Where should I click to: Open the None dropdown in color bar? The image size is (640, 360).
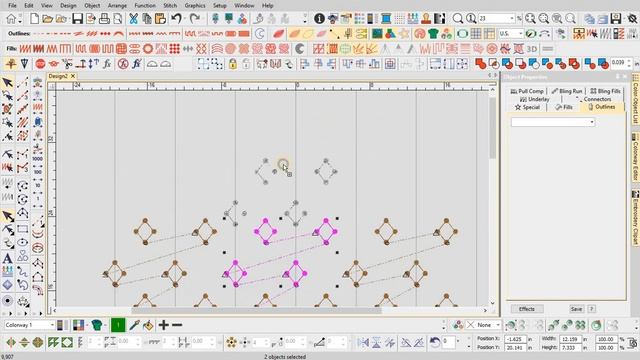498,325
